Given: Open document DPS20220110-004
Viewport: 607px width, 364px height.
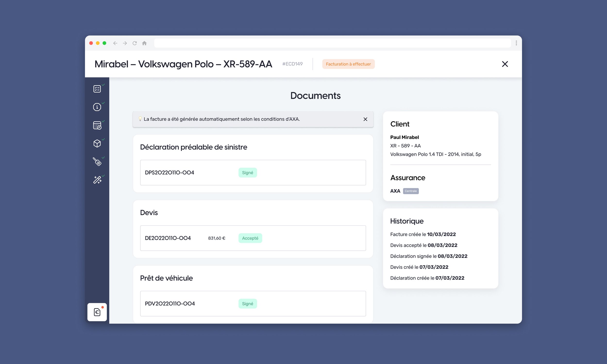Looking at the screenshot, I should 253,173.
